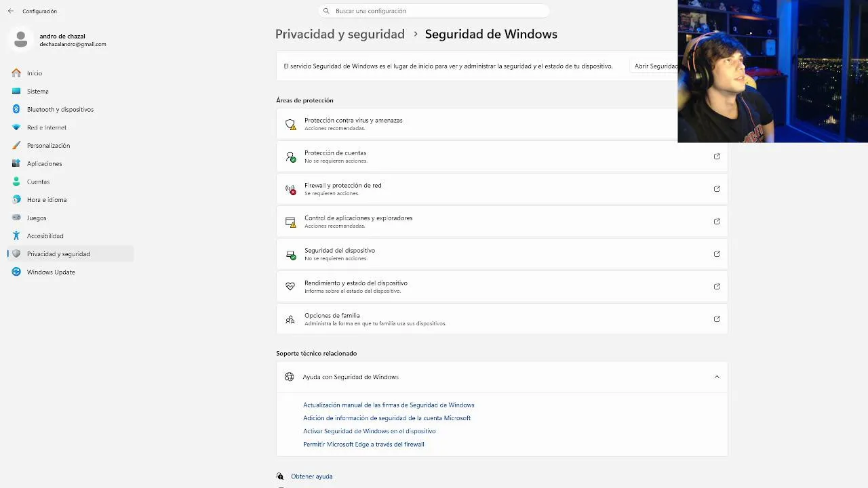Click the virus and threat protection shield icon

click(290, 124)
